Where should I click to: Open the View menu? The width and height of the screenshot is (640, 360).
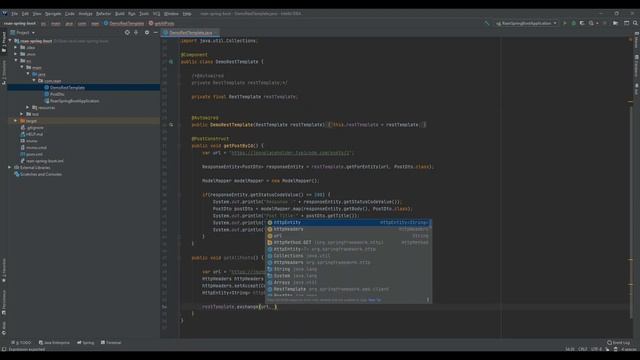(x=37, y=13)
